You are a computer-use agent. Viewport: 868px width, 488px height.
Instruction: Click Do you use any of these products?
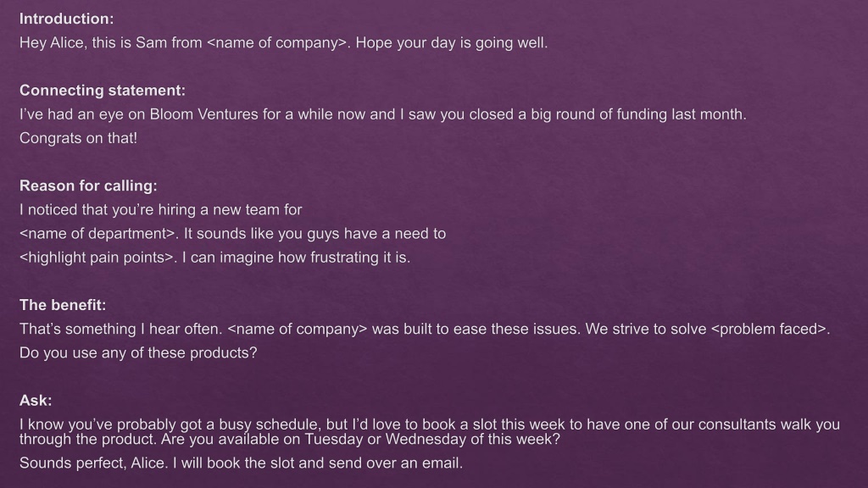click(138, 353)
